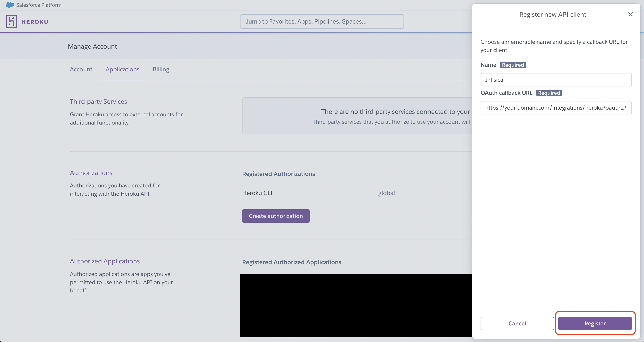This screenshot has width=644, height=342.
Task: Click 'no third-party services connected' message
Action: [x=397, y=111]
